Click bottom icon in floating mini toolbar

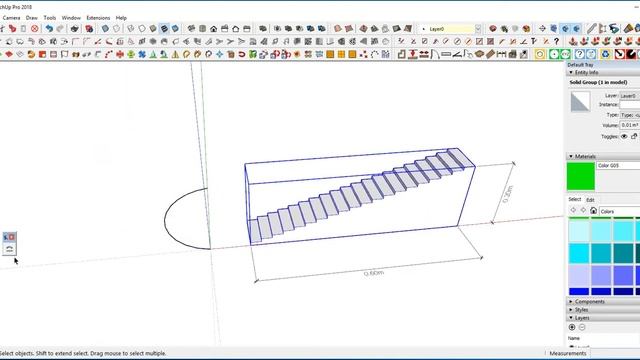[x=9, y=249]
